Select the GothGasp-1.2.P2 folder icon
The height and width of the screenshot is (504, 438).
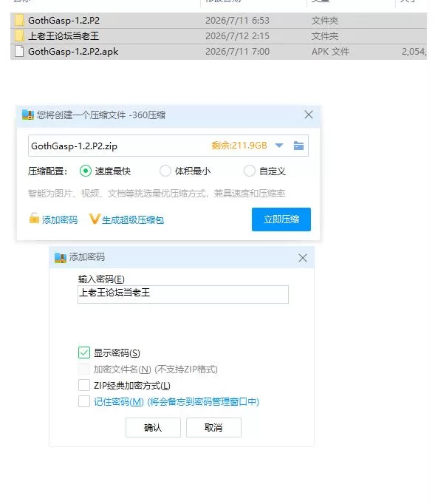point(19,20)
